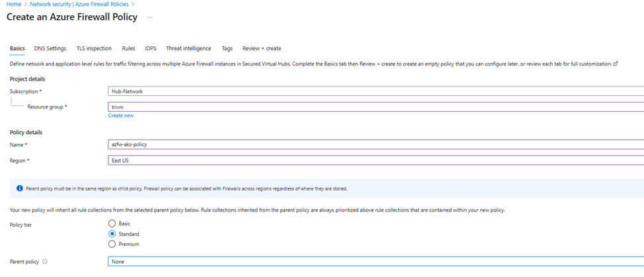Open the Subscription dropdown showing Hub-Network
Image resolution: width=644 pixels, height=277 pixels.
376,92
